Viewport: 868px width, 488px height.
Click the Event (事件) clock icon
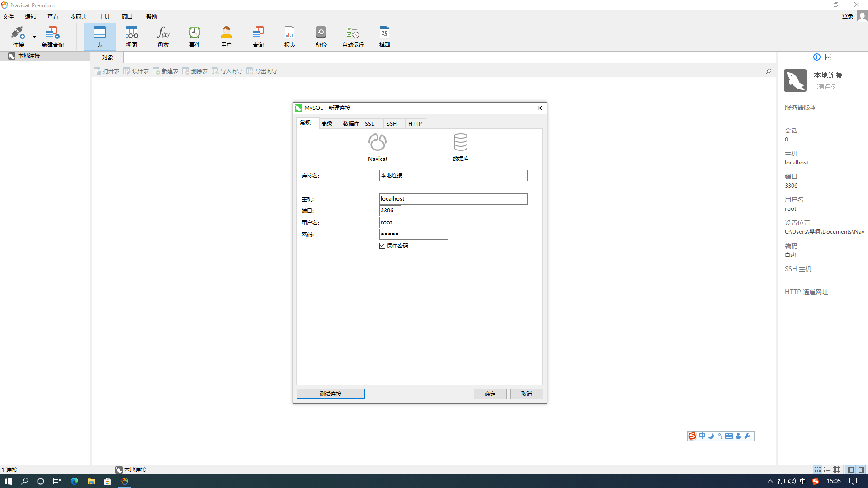[x=194, y=33]
